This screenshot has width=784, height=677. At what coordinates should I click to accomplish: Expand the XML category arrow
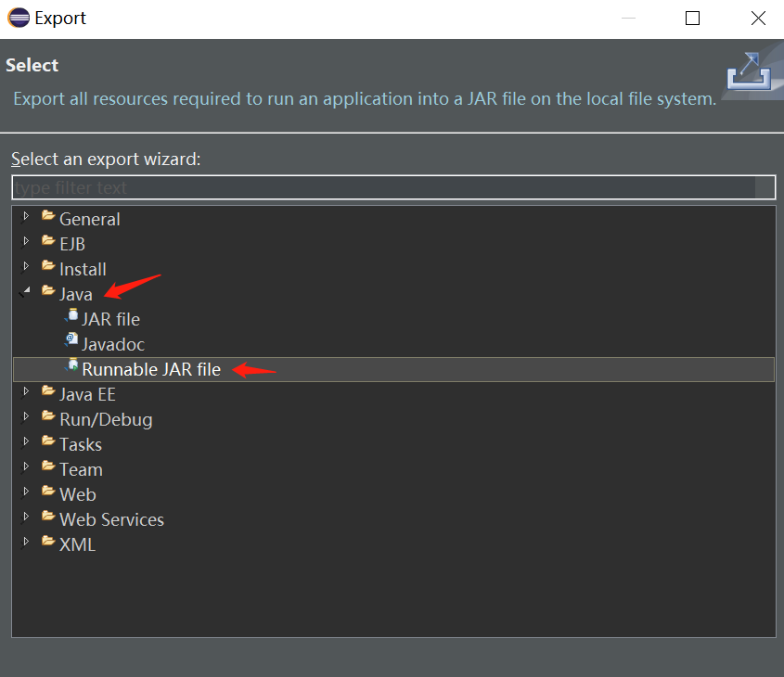coord(26,542)
